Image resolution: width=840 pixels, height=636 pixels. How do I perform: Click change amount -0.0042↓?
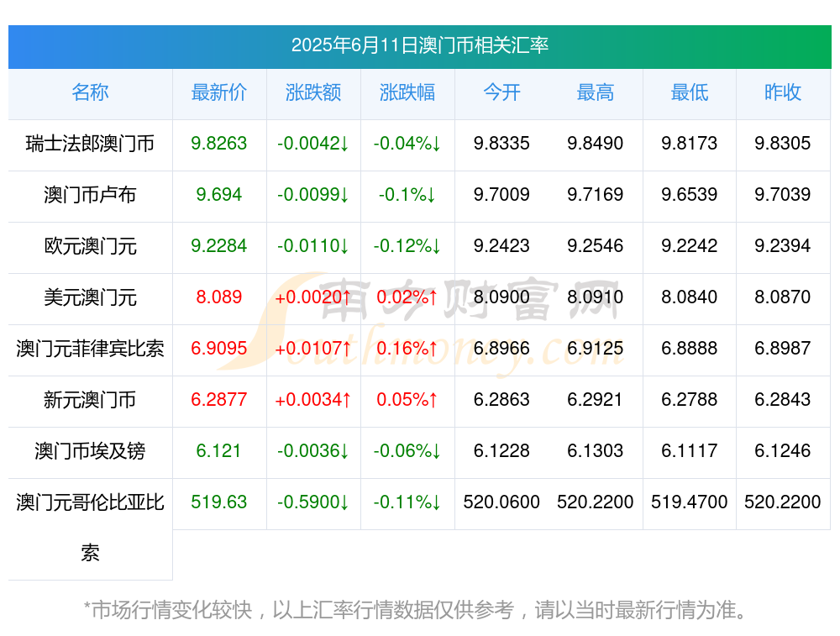[x=312, y=144]
